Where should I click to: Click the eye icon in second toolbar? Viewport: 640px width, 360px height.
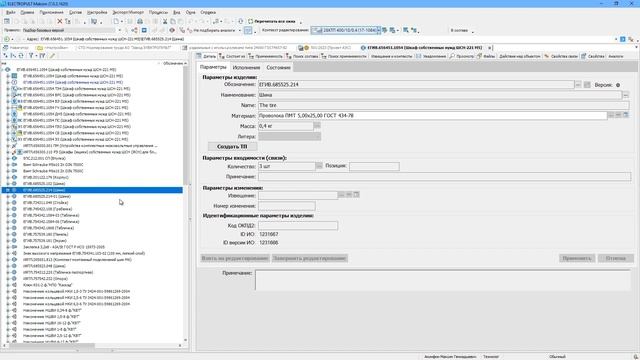[x=172, y=30]
